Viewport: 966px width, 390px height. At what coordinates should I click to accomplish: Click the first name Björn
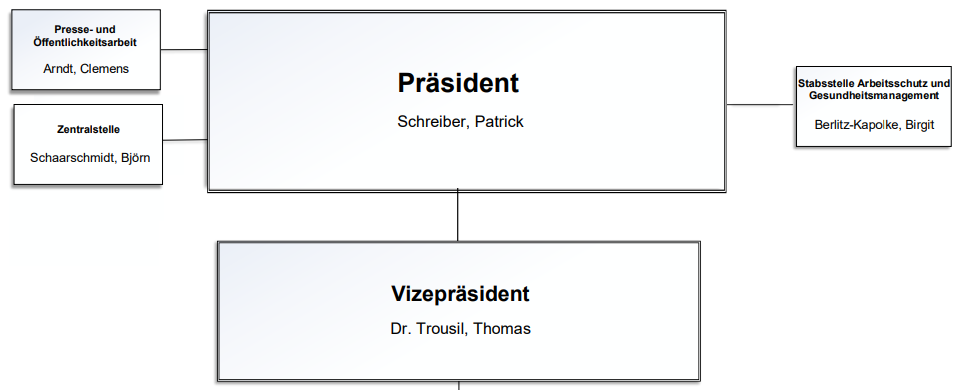coord(134,158)
